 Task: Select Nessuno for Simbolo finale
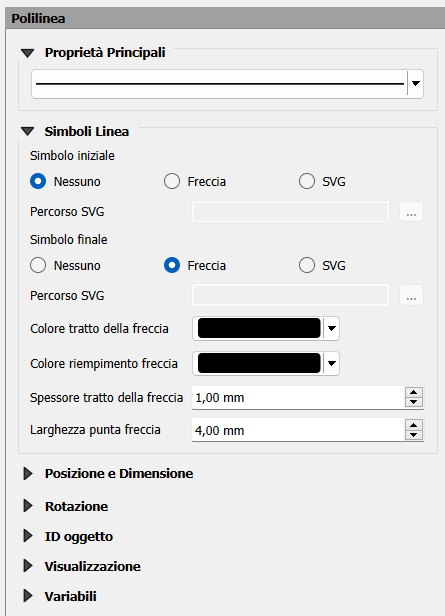point(38,266)
